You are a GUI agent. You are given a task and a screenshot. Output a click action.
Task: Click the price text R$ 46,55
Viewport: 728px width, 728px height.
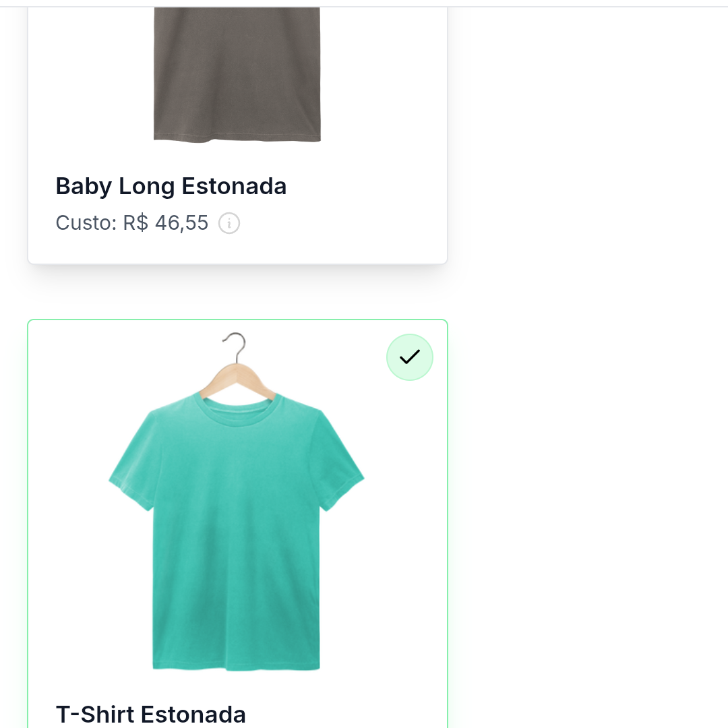coord(165,223)
